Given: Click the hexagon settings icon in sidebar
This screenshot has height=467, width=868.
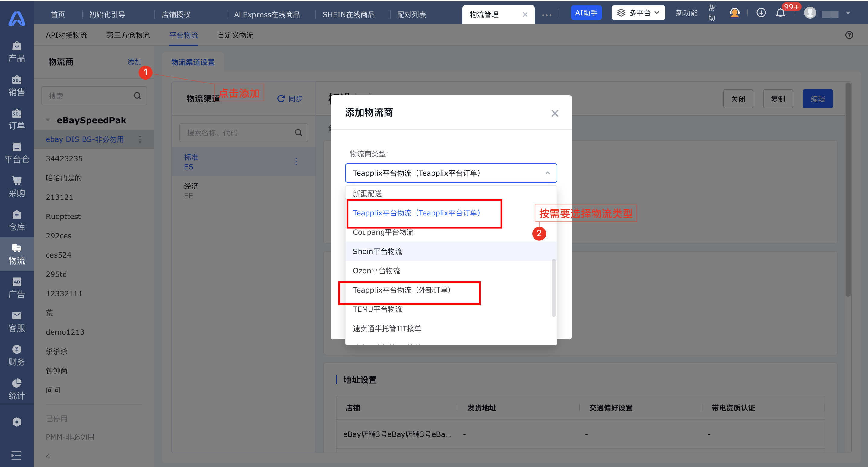Looking at the screenshot, I should pos(17,422).
